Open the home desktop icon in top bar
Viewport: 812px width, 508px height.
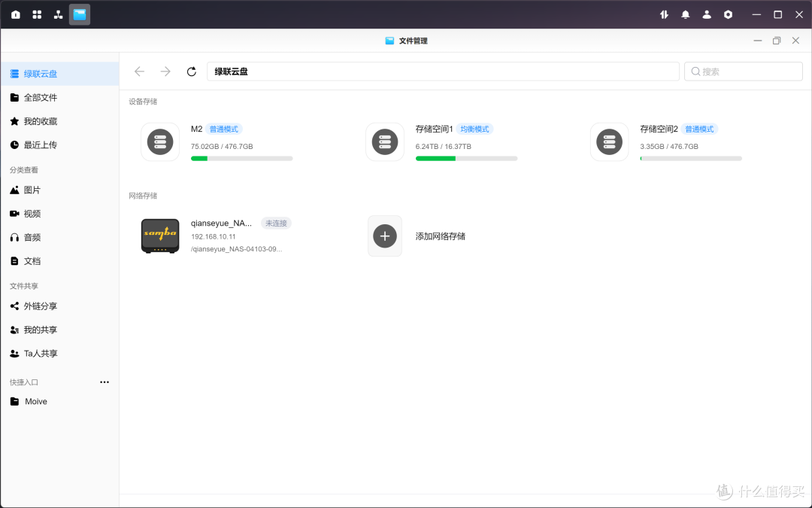coord(16,14)
